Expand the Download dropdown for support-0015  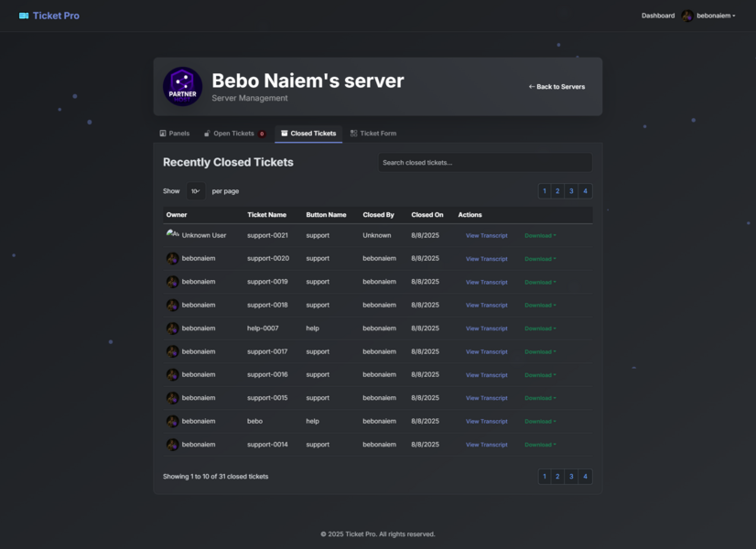point(540,398)
